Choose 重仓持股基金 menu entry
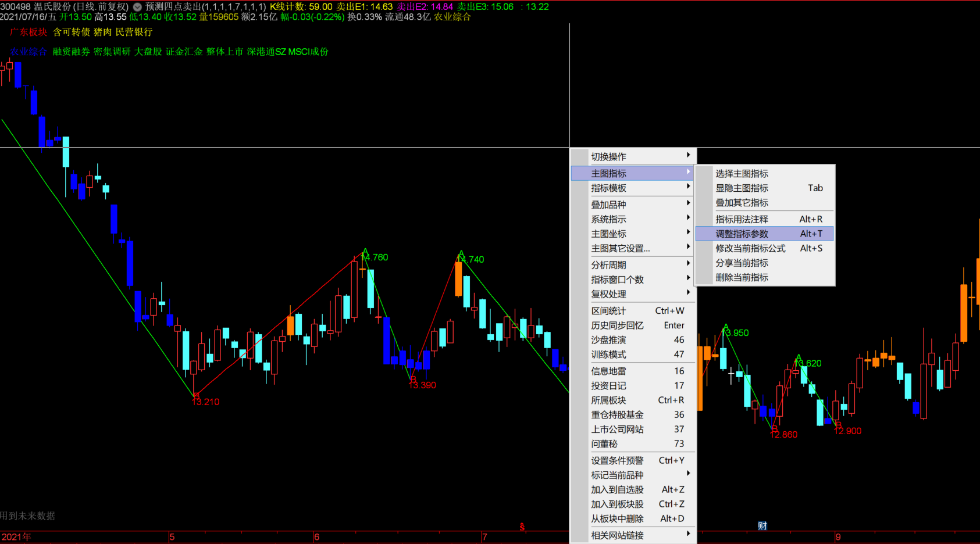Image resolution: width=980 pixels, height=544 pixels. coord(633,414)
